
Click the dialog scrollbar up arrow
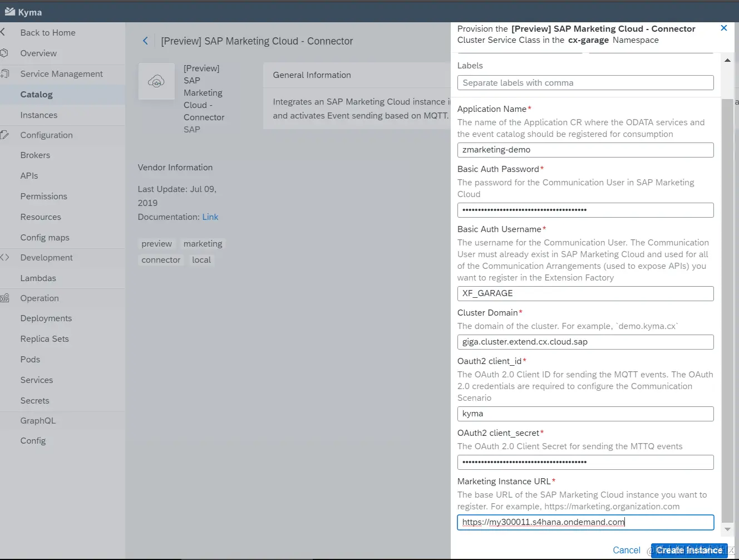click(727, 60)
